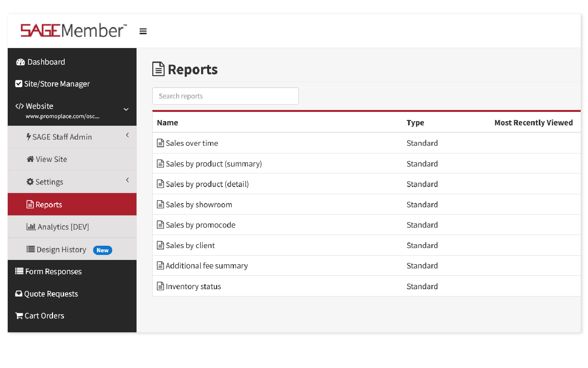Click the Dashboard gauge icon
This screenshot has width=588, height=368.
click(20, 62)
